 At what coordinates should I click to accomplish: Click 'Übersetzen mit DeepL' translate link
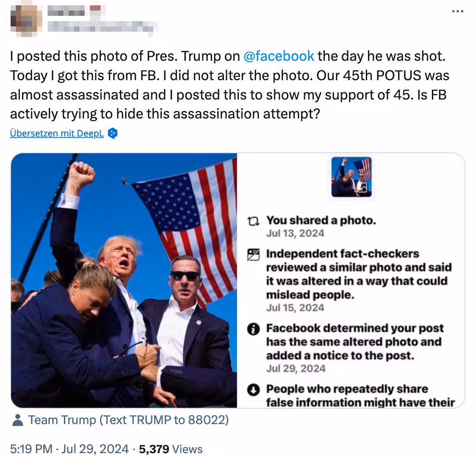57,133
